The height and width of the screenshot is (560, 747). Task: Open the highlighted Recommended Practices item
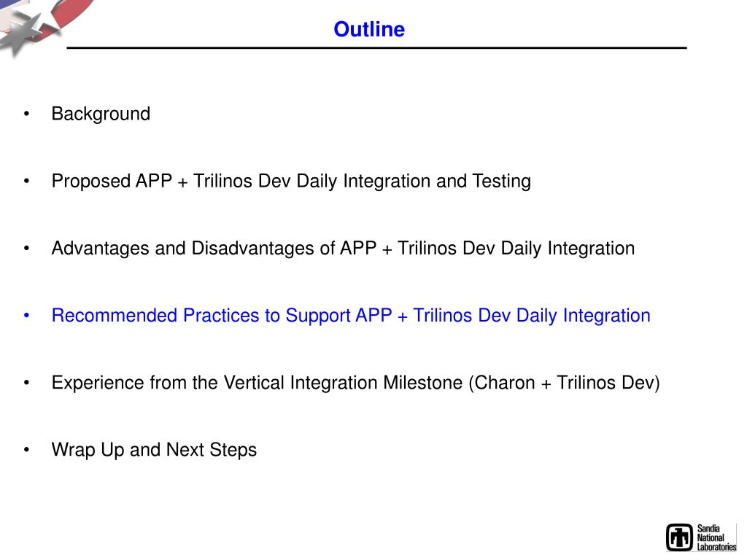(x=351, y=315)
